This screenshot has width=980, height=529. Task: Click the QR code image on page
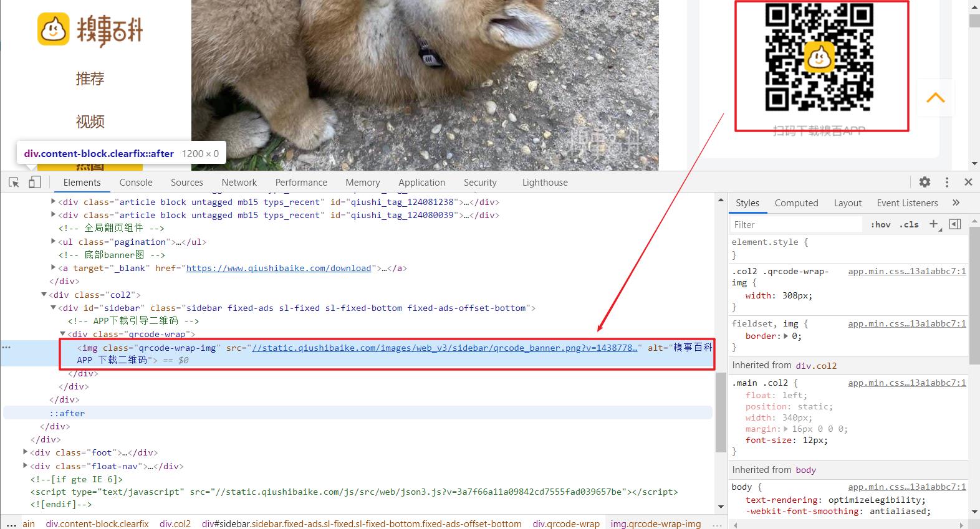pos(819,57)
